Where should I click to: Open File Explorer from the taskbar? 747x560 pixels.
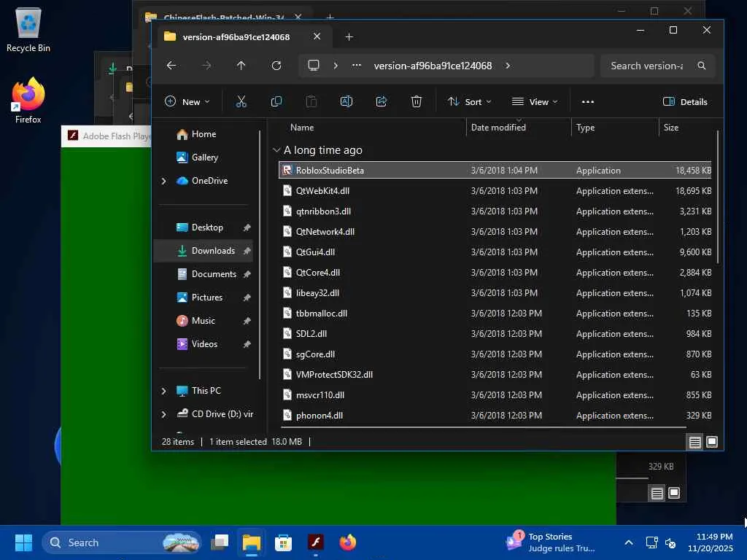pos(252,542)
